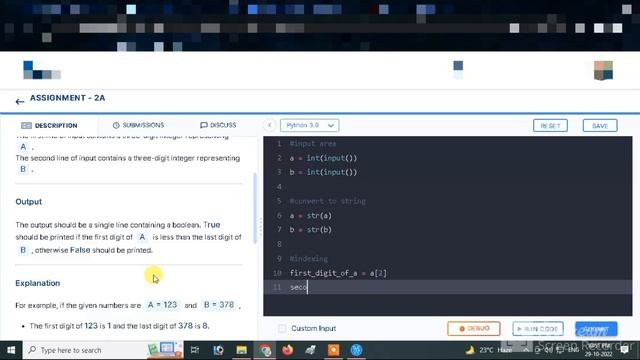640x360 pixels.
Task: Open the user profile avatar
Action: pos(603,70)
